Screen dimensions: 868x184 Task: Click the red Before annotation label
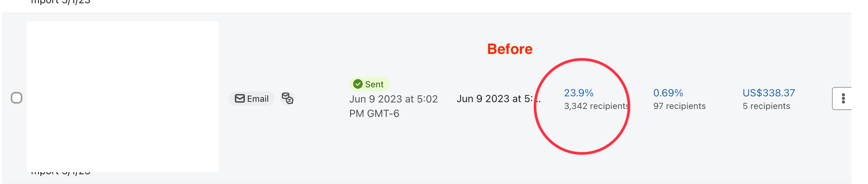510,49
